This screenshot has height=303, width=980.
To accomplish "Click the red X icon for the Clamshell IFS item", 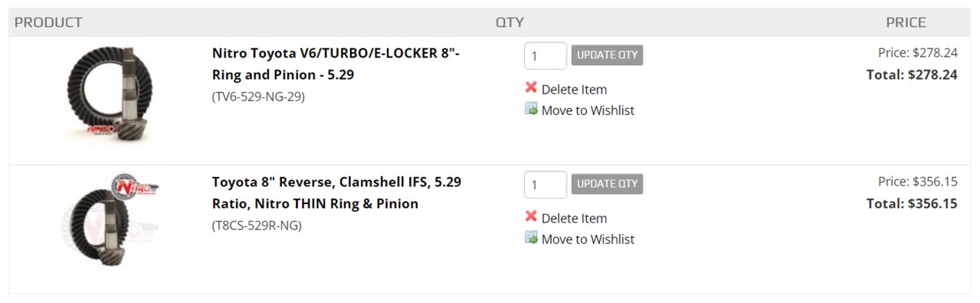I will pos(531,217).
